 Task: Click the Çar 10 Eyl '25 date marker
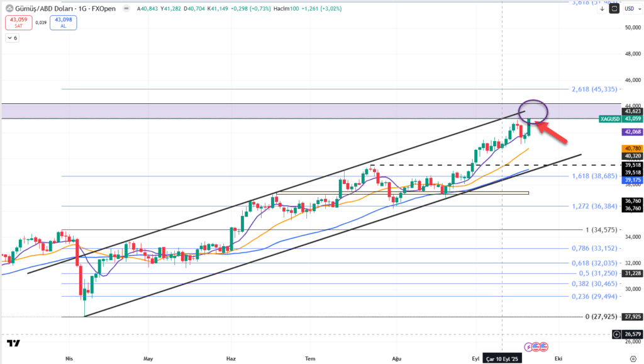[x=502, y=358]
